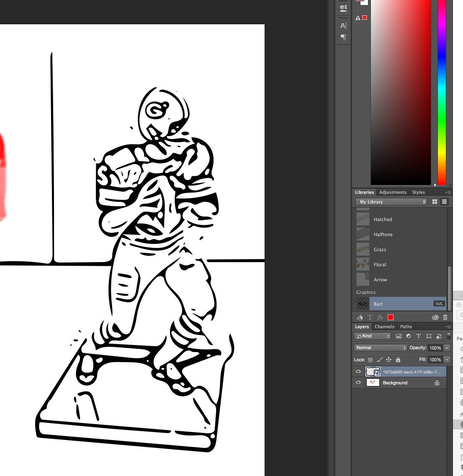Select the Halftone library item
Viewport: 463px width, 476px height.
[401, 234]
